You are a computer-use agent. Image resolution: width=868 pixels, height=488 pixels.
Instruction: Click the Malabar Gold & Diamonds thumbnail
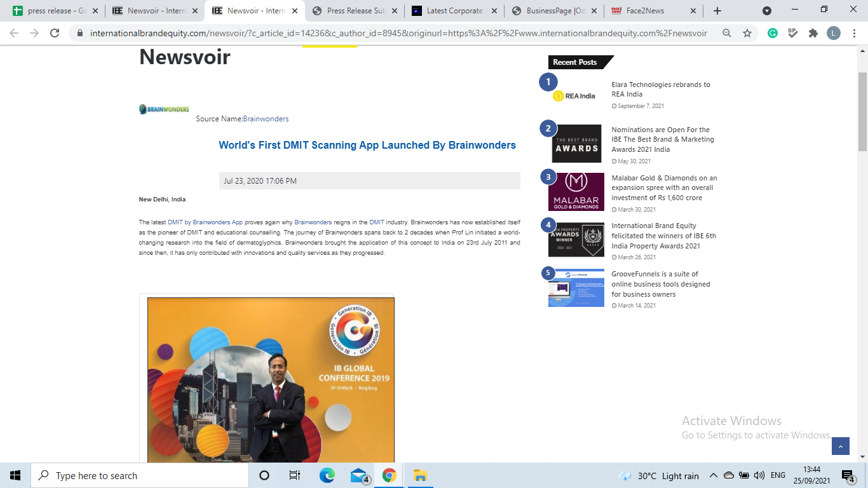[576, 191]
